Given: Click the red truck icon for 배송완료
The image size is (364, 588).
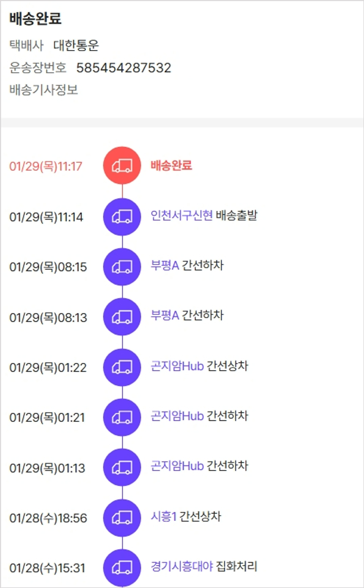Looking at the screenshot, I should pyautogui.click(x=122, y=166).
